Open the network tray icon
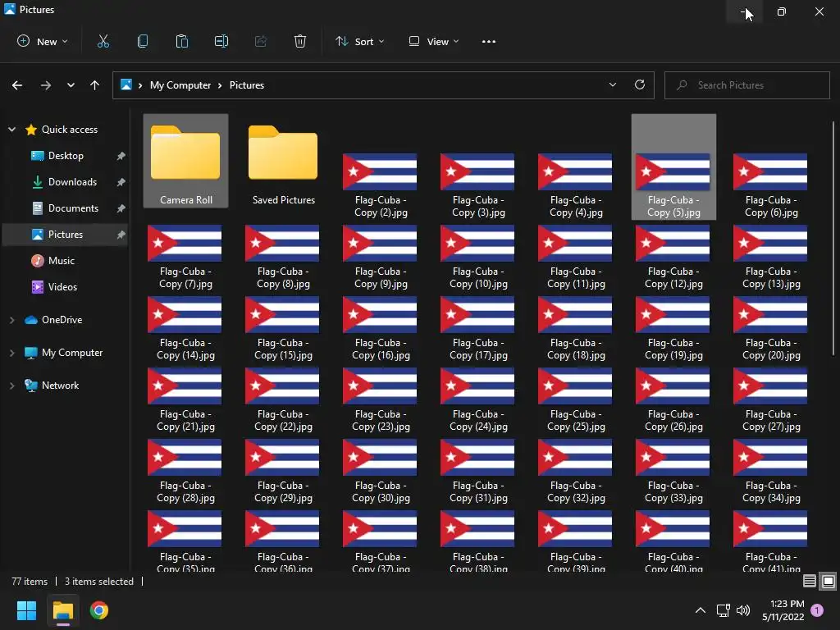840x630 pixels. point(724,610)
